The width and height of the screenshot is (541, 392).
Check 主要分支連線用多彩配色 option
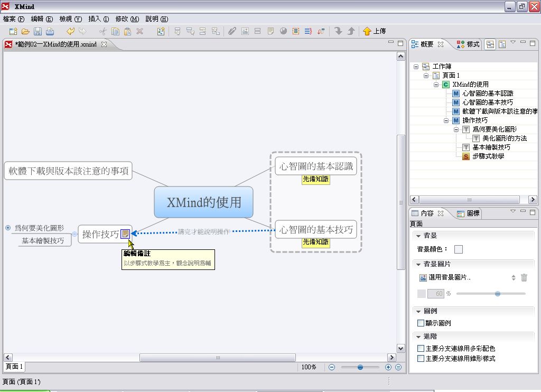[421, 349]
